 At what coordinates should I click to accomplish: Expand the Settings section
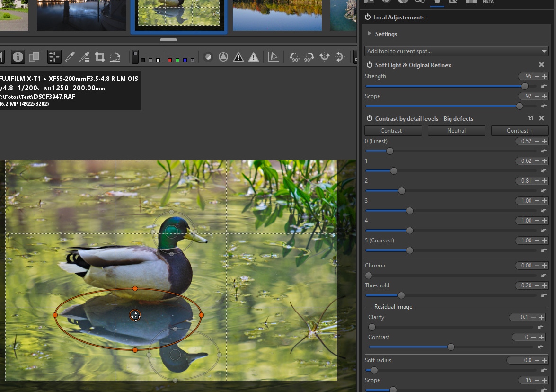tap(370, 33)
